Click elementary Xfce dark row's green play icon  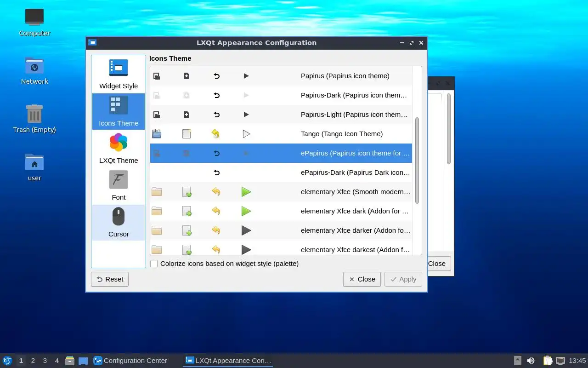coord(246,211)
